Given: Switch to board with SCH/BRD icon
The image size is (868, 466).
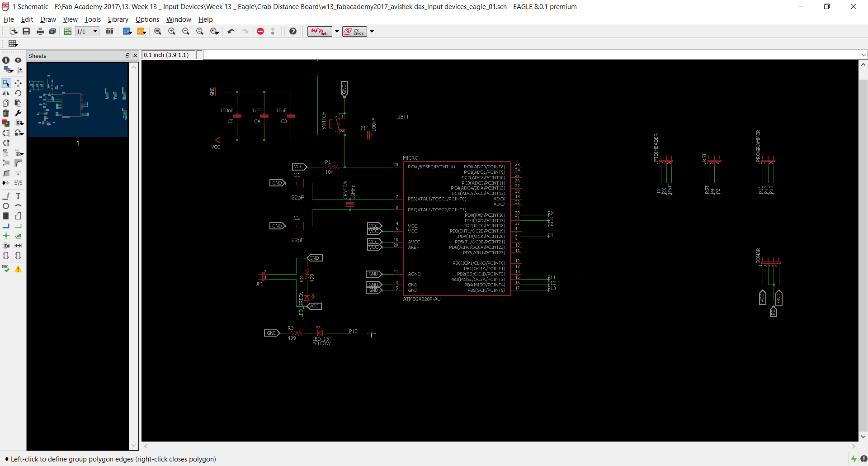Looking at the screenshot, I should tap(67, 31).
